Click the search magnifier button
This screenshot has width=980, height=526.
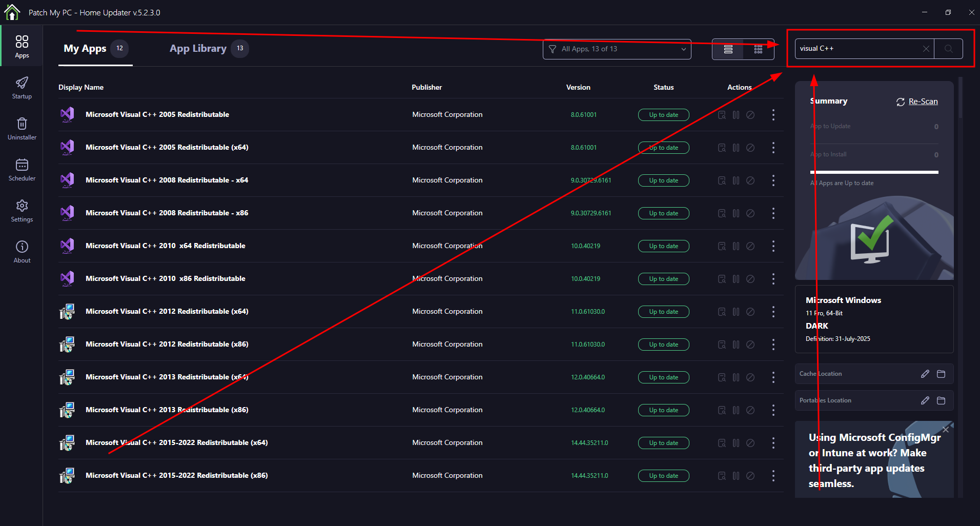[x=948, y=49]
